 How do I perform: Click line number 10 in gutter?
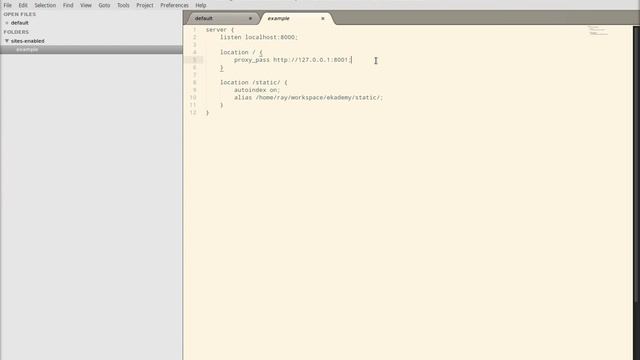(193, 98)
